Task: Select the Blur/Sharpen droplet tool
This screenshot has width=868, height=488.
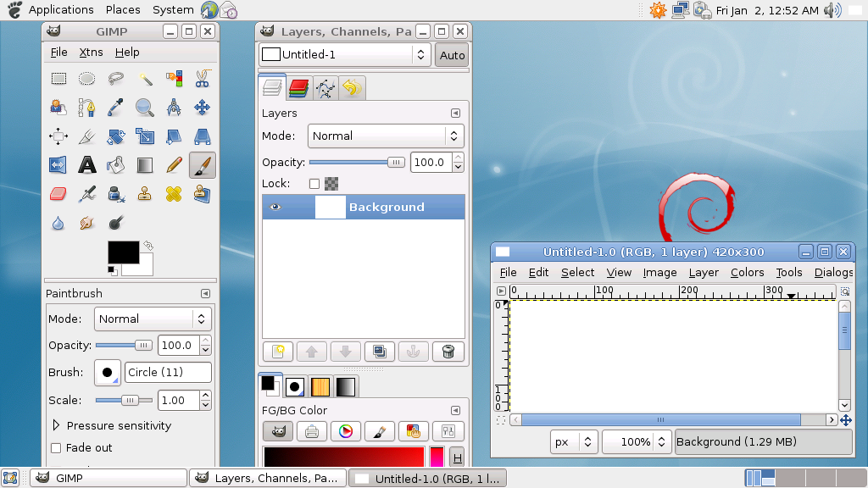Action: click(58, 223)
